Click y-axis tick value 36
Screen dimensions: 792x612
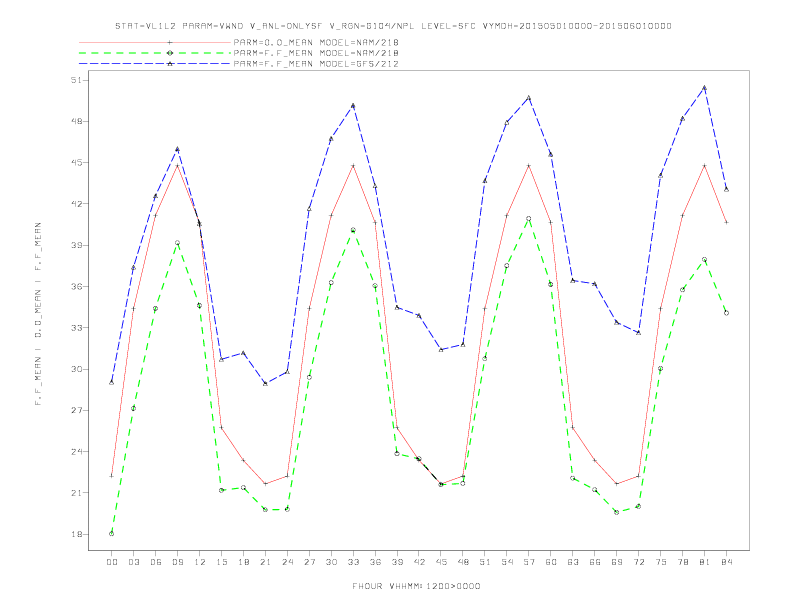click(76, 286)
